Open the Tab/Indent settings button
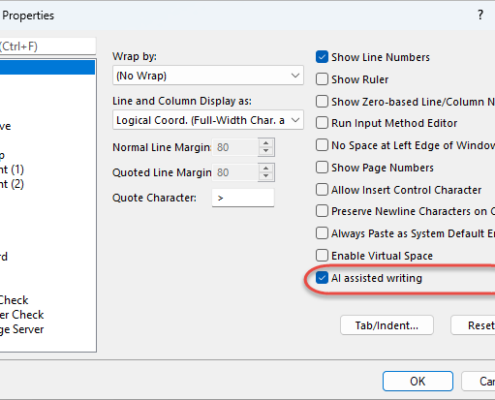 (387, 325)
